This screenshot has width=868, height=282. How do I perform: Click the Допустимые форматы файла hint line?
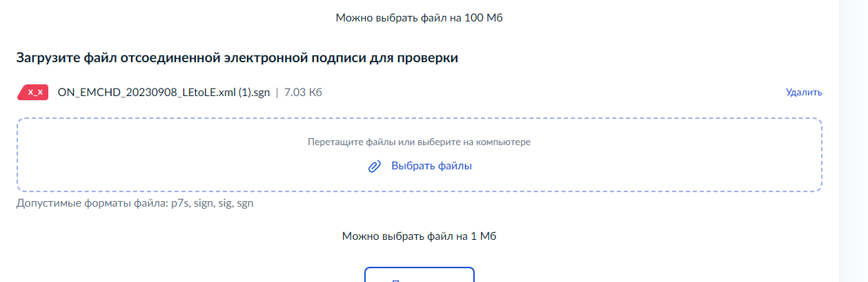[135, 204]
